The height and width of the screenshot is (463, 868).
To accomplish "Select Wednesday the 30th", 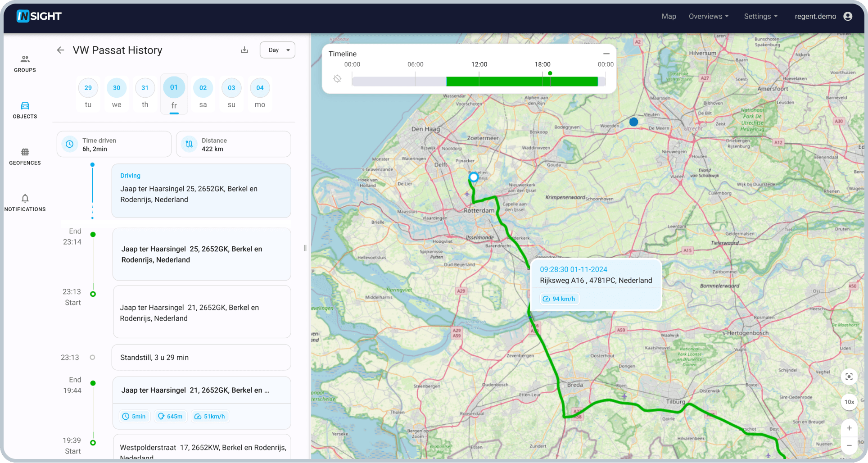I will coord(117,88).
